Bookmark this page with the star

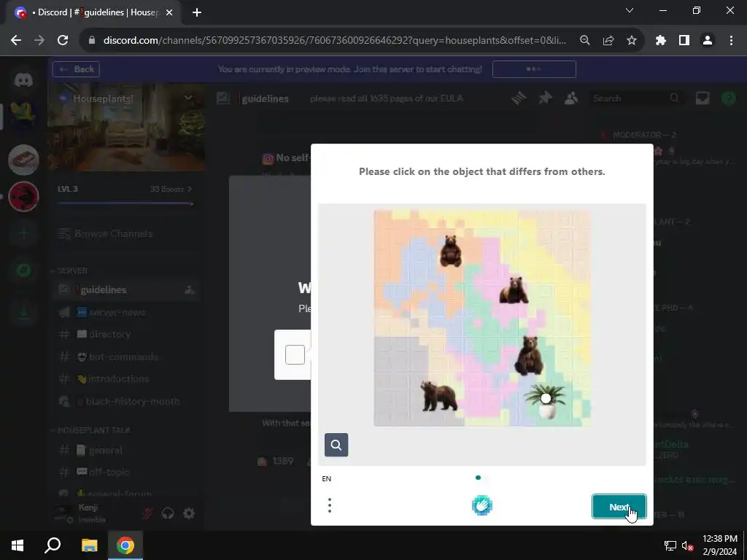point(632,41)
